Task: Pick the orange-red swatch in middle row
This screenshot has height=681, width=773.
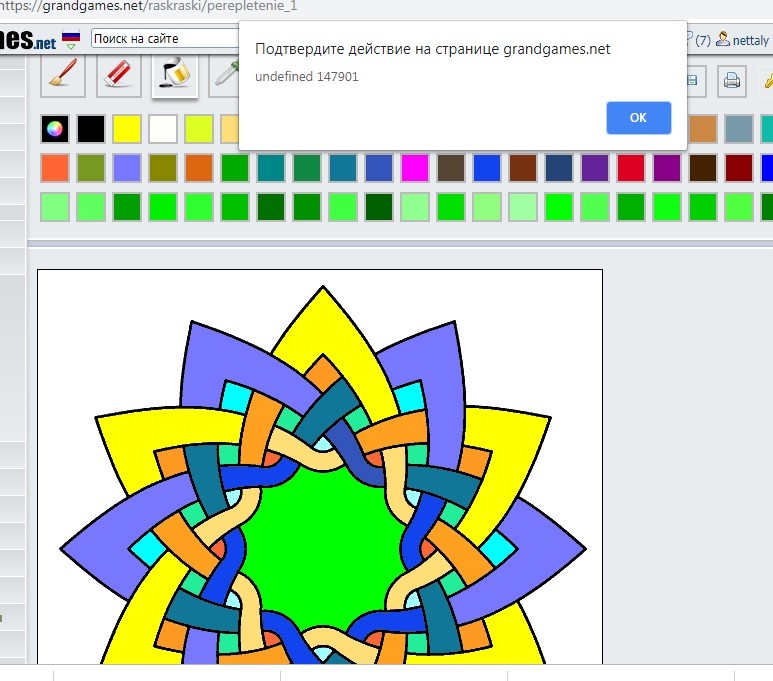Action: click(x=55, y=168)
